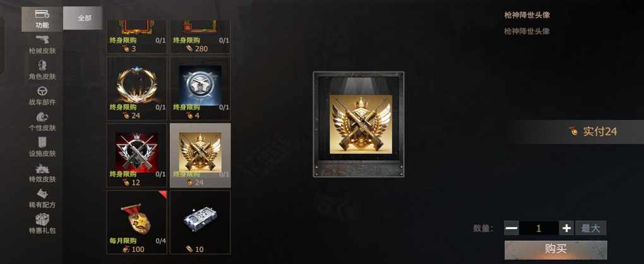Image resolution: width=644 pixels, height=264 pixels.
Task: Select the golden laurel wreath item priced 24
Action: 137,88
